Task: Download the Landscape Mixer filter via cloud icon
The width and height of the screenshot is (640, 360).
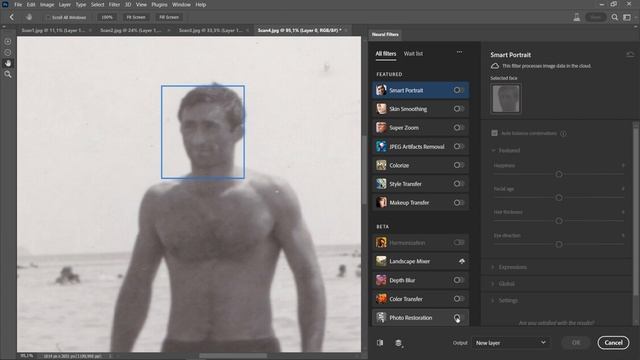Action: tap(462, 261)
